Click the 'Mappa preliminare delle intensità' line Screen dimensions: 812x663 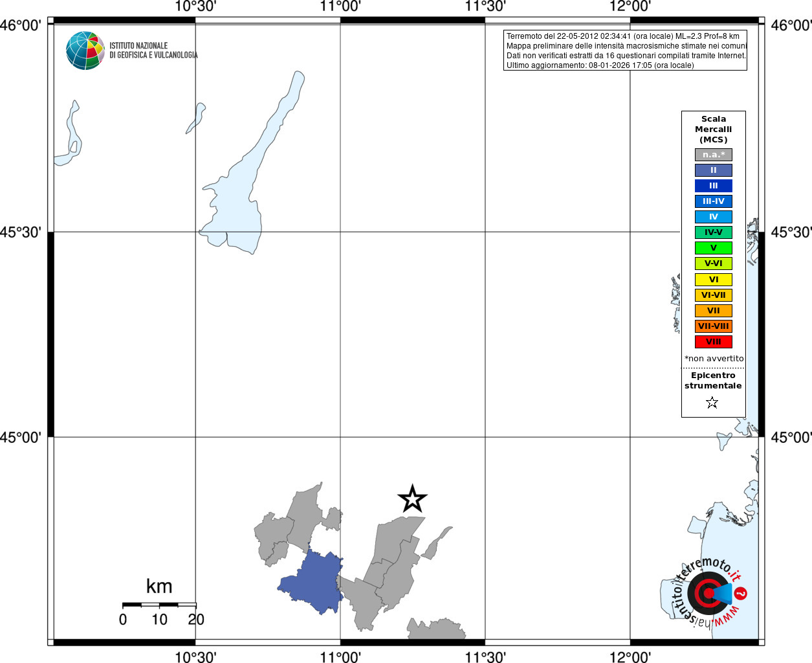tap(626, 46)
